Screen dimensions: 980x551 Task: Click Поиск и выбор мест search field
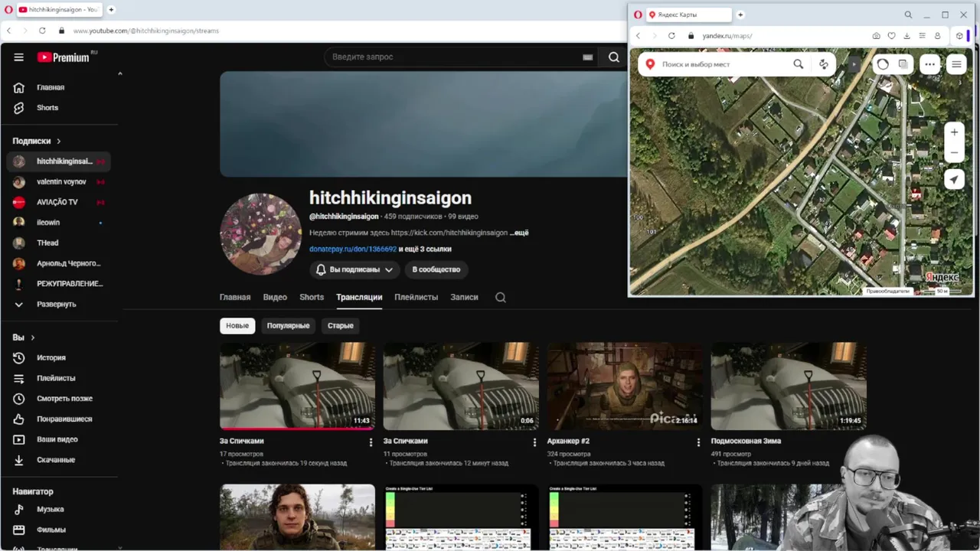pyautogui.click(x=724, y=64)
